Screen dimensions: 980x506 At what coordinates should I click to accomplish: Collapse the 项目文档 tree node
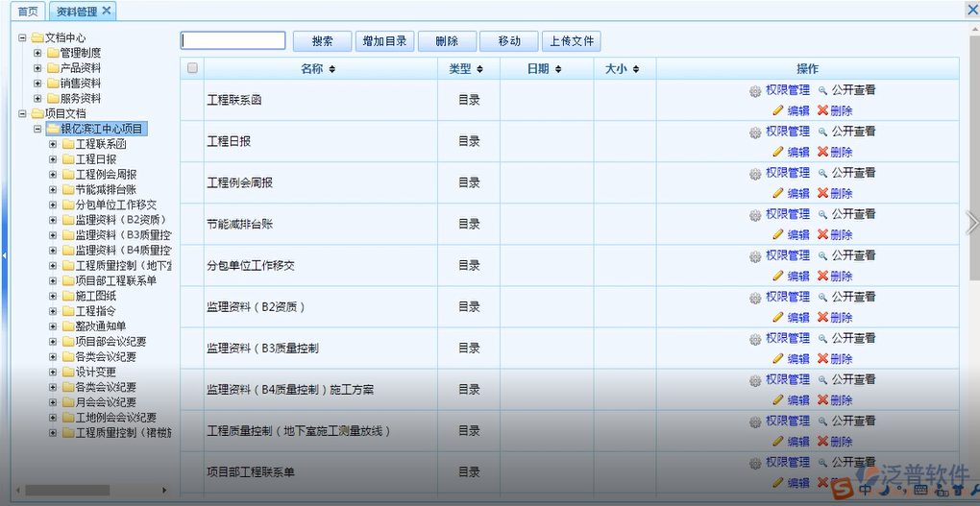coord(22,113)
